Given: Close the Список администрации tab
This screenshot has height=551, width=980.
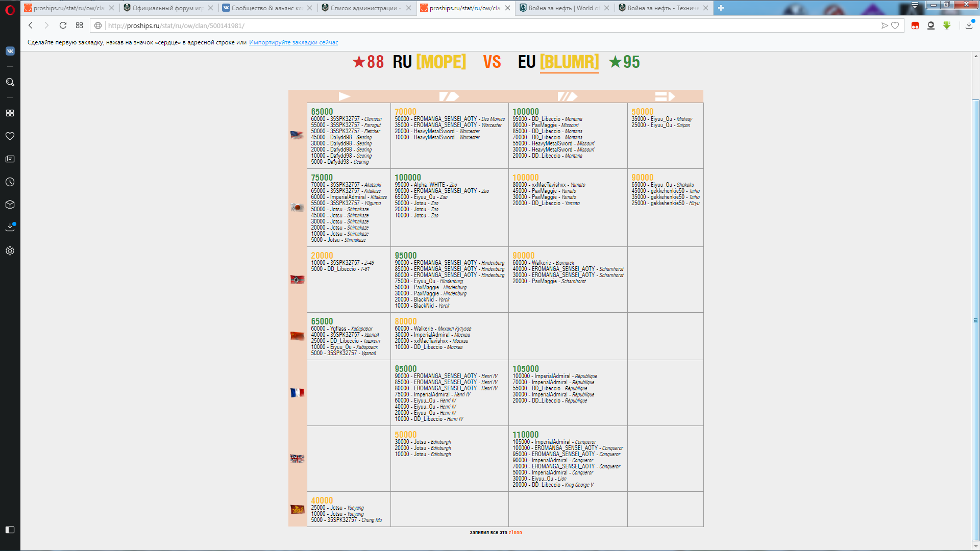Looking at the screenshot, I should coord(408,8).
